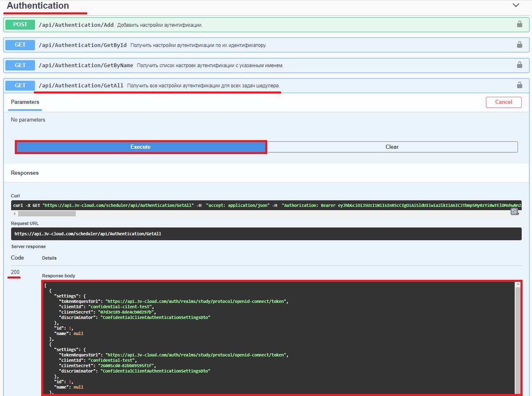
Task: Click the Request URL text box
Action: pos(266,234)
